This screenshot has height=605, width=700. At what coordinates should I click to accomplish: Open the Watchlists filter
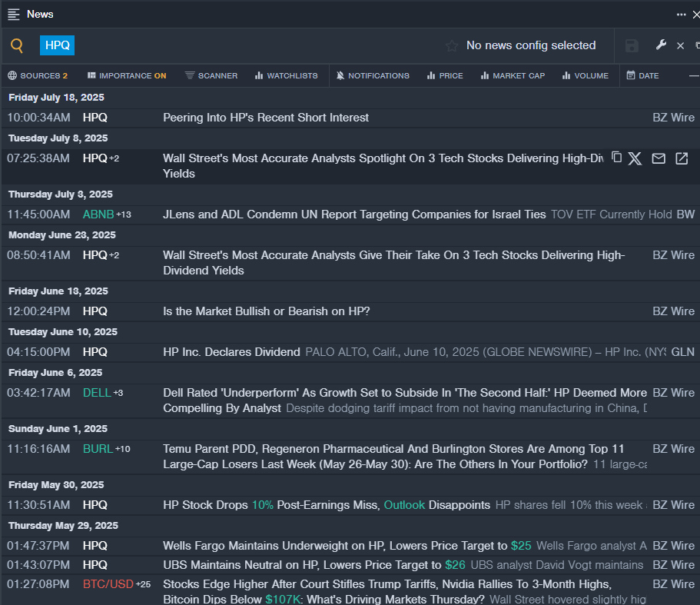tap(286, 75)
